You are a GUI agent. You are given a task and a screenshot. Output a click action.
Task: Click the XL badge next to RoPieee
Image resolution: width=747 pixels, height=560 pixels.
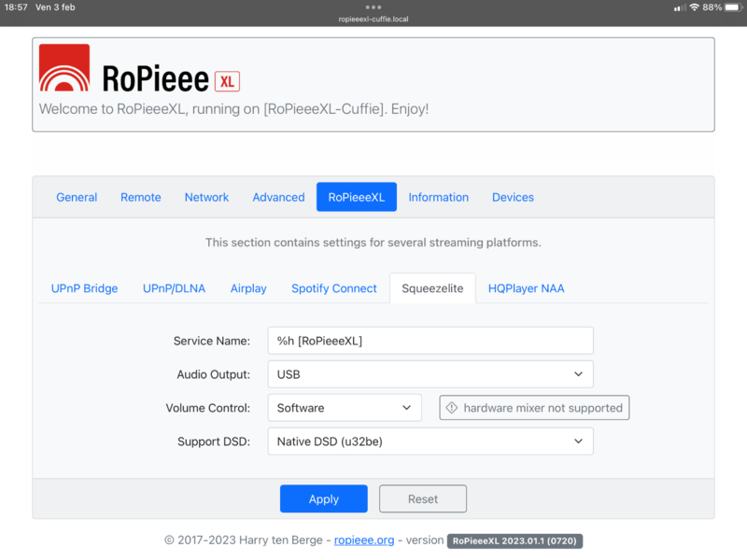pos(227,81)
